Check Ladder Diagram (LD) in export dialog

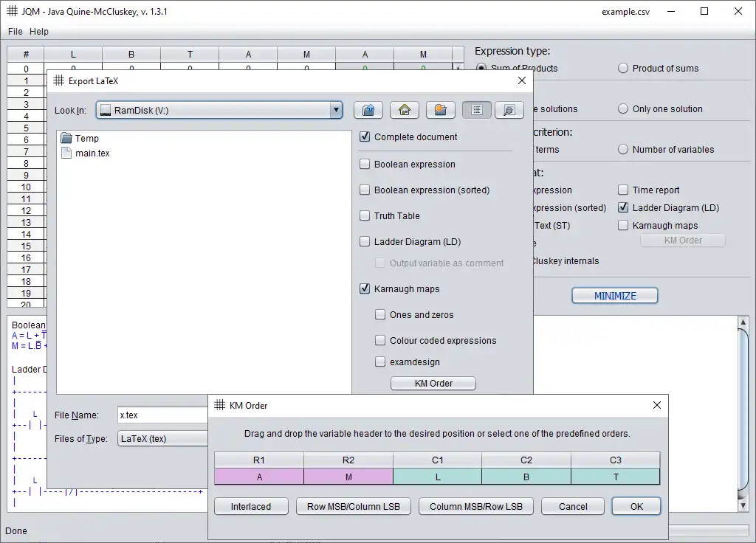coord(365,241)
